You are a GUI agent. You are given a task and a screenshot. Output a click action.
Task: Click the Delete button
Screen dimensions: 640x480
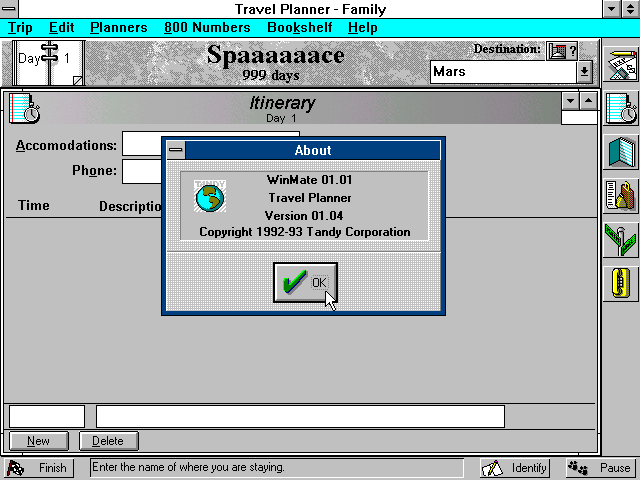pos(109,441)
